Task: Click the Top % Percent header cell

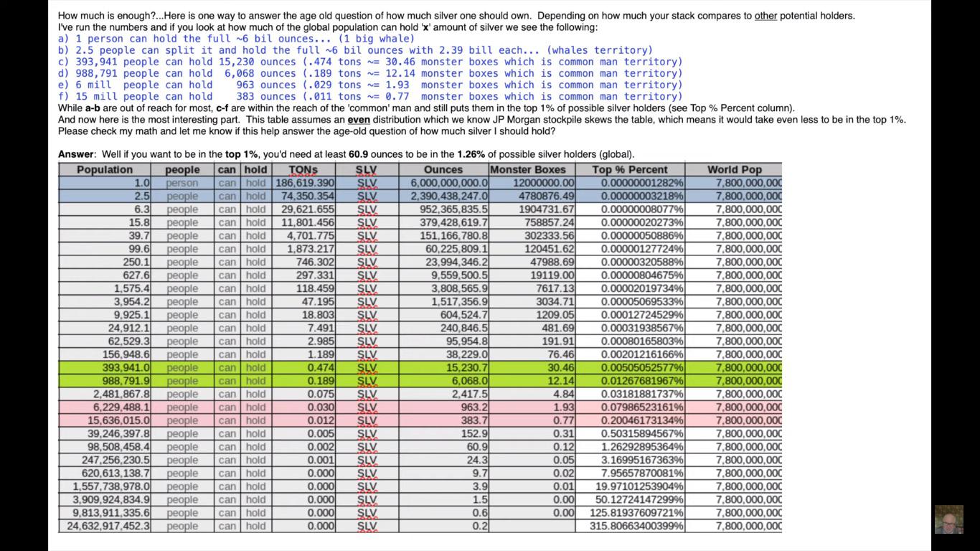Action: (630, 170)
